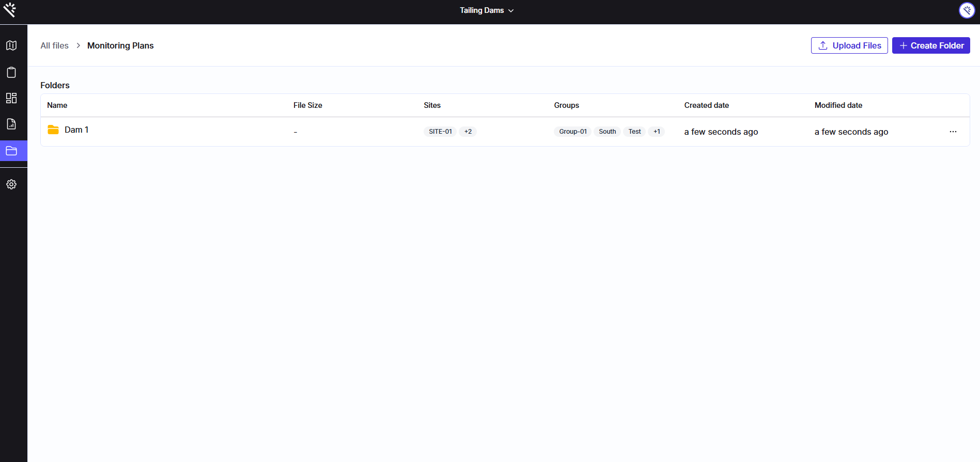Open the Dam 1 folder name
Image resolution: width=980 pixels, height=462 pixels.
[x=76, y=130]
